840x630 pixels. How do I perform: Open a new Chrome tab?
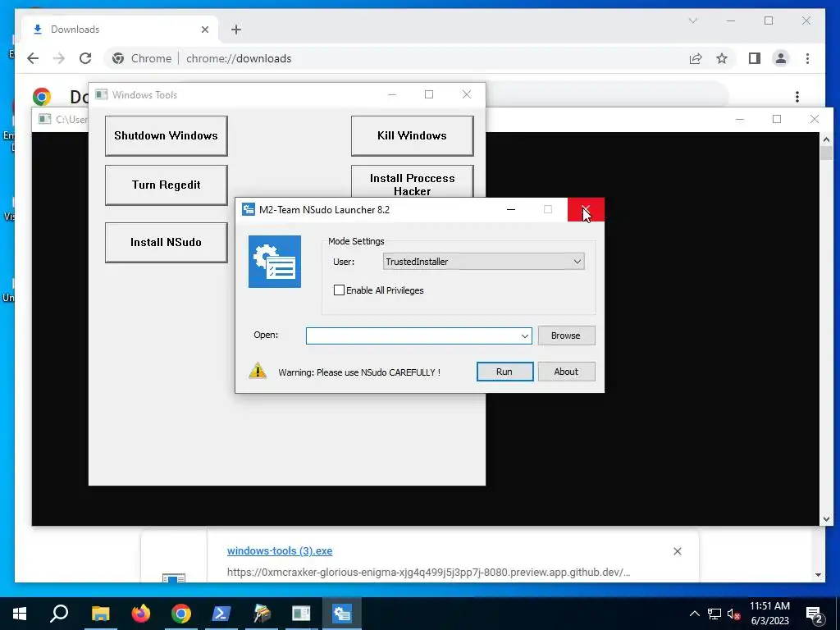pyautogui.click(x=236, y=30)
